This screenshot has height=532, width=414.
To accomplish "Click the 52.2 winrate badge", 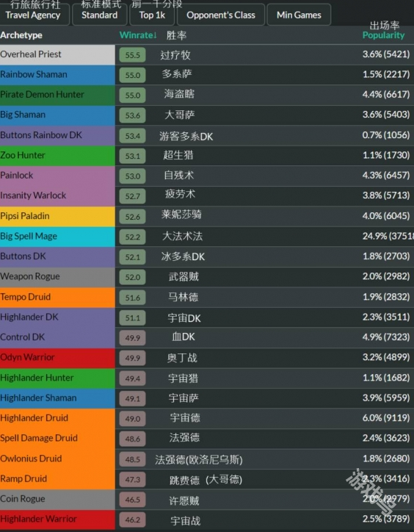I will pos(133,237).
